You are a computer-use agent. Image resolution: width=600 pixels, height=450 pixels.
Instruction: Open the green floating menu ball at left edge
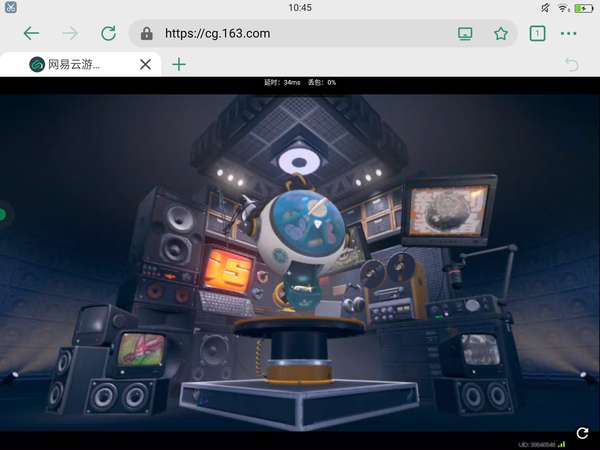3,215
